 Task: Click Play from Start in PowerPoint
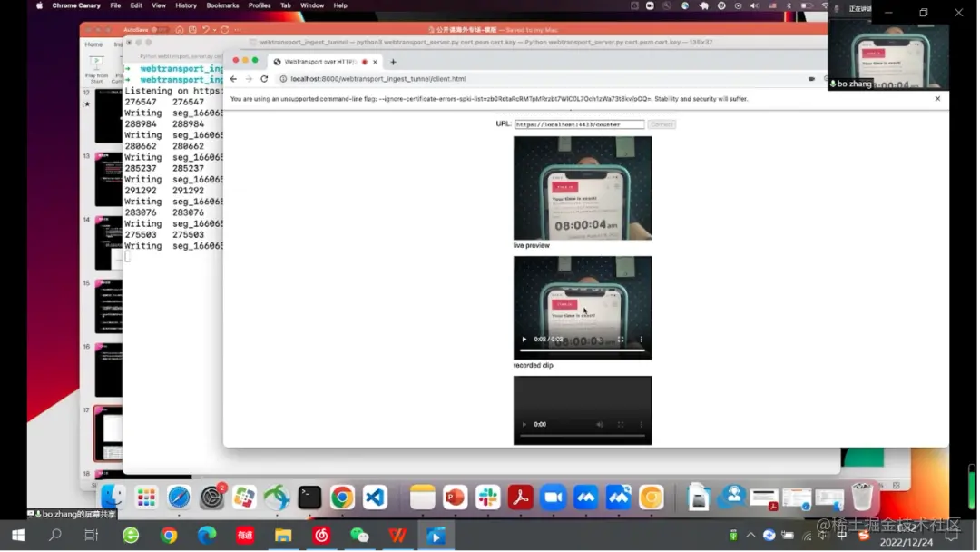tap(96, 69)
